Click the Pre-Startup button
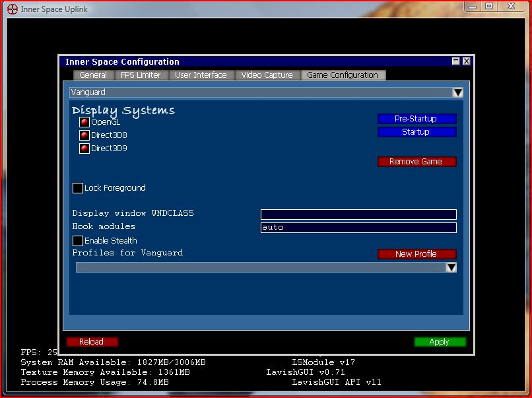 416,118
